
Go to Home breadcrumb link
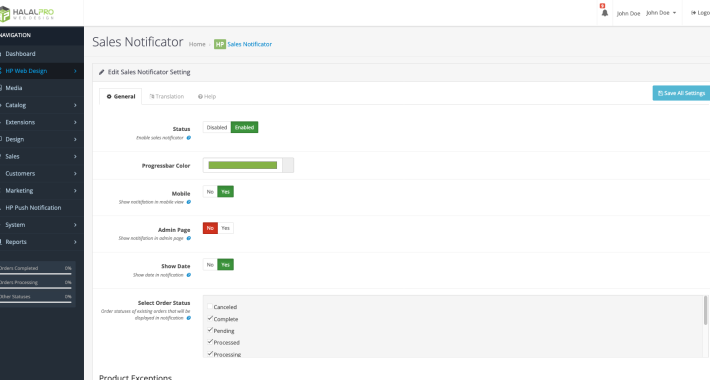point(197,44)
